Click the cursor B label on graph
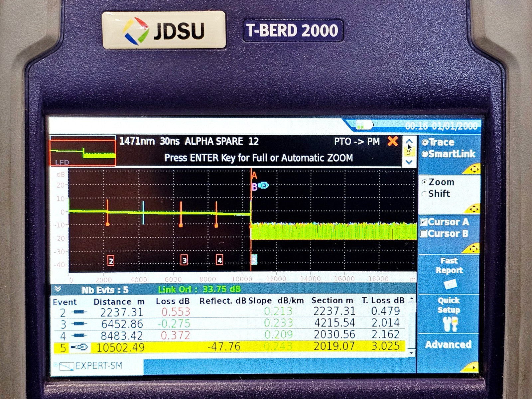Screen dimensions: 532x399 [x=254, y=187]
